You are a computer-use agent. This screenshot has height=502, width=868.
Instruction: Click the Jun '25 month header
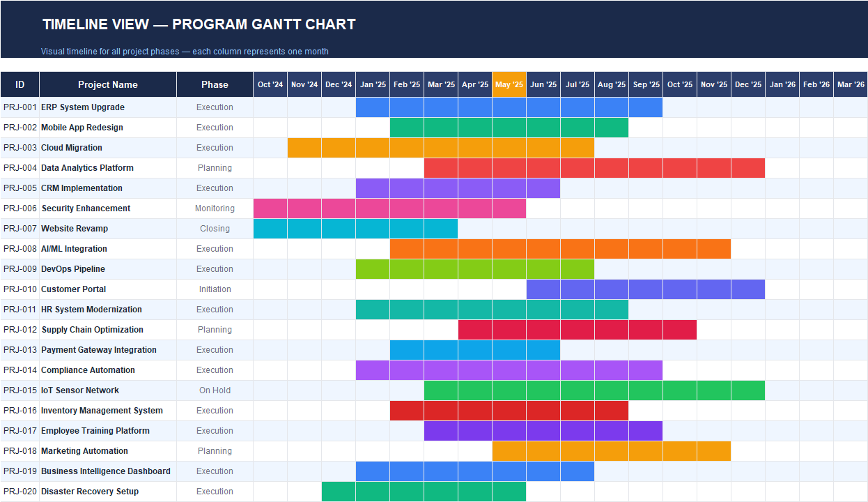(x=543, y=84)
